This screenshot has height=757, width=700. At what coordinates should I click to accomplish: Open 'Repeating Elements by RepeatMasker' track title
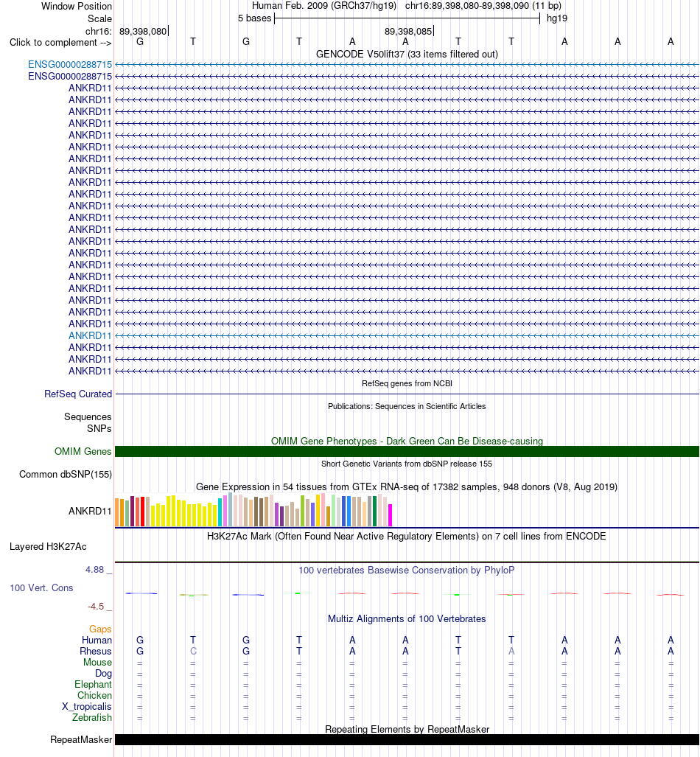407,729
